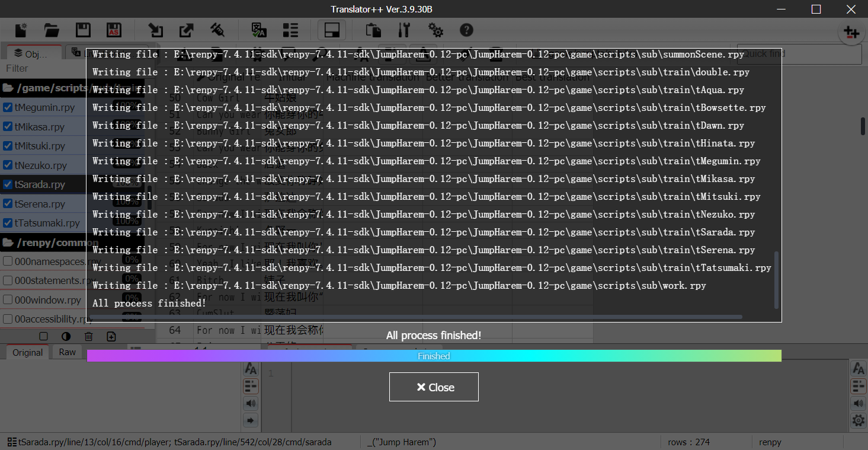Image resolution: width=868 pixels, height=450 pixels.
Task: Click the batch translation icon
Action: coord(259,30)
